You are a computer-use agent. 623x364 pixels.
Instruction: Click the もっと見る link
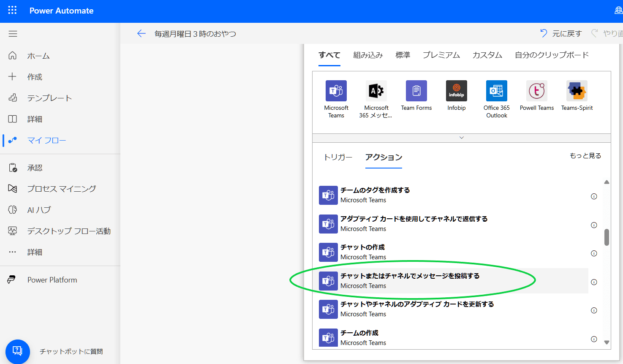click(585, 155)
